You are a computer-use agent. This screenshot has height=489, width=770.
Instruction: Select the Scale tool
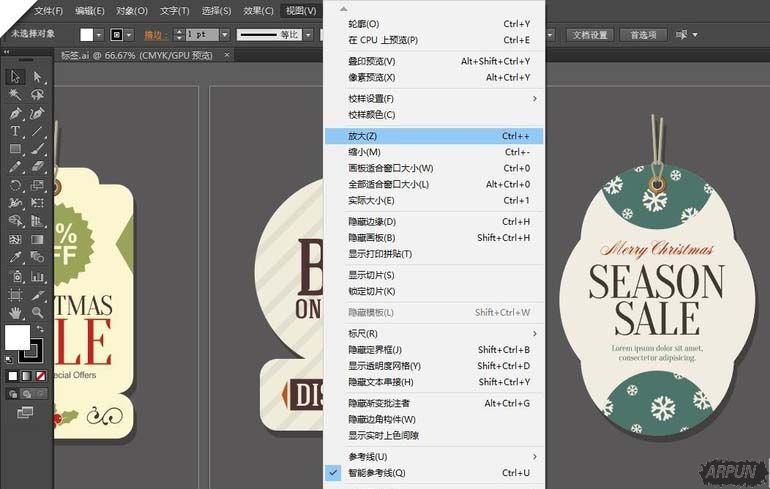37,185
